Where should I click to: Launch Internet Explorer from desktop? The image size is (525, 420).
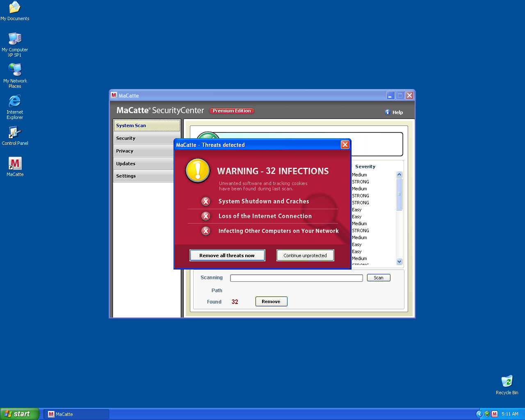click(15, 101)
